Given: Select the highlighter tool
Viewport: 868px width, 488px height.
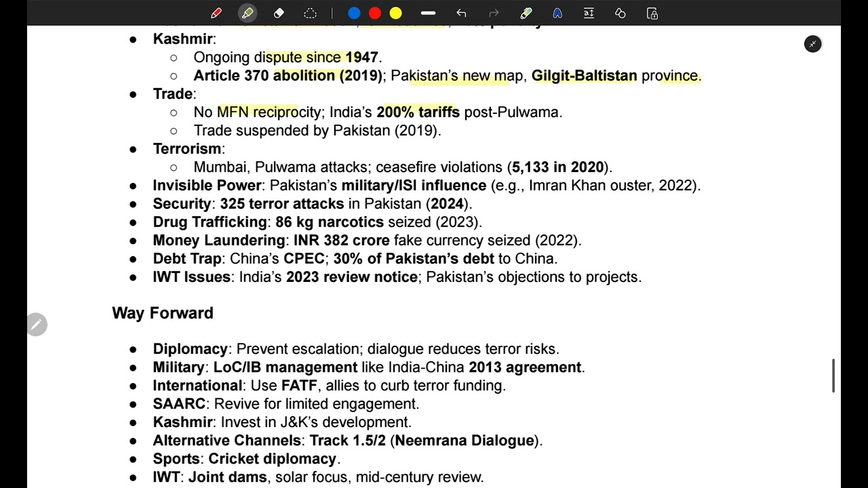Looking at the screenshot, I should tap(248, 13).
